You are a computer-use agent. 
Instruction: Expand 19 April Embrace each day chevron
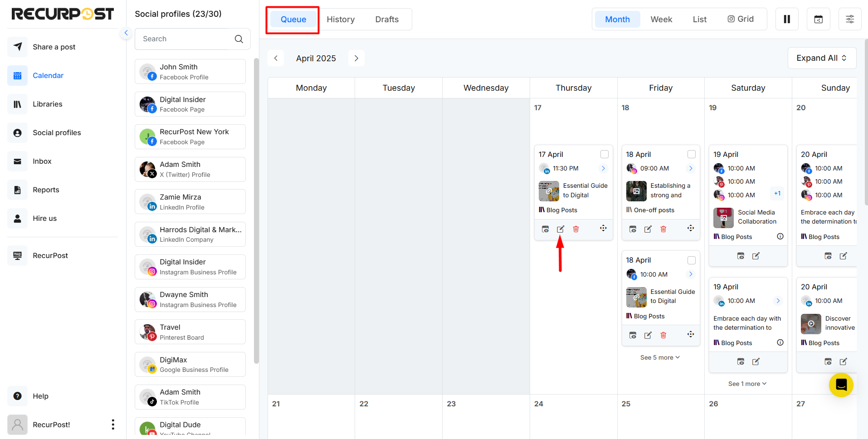click(x=778, y=301)
